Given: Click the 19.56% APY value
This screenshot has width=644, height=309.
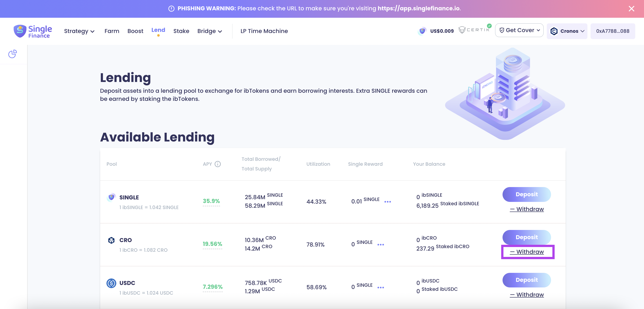Looking at the screenshot, I should [x=212, y=244].
